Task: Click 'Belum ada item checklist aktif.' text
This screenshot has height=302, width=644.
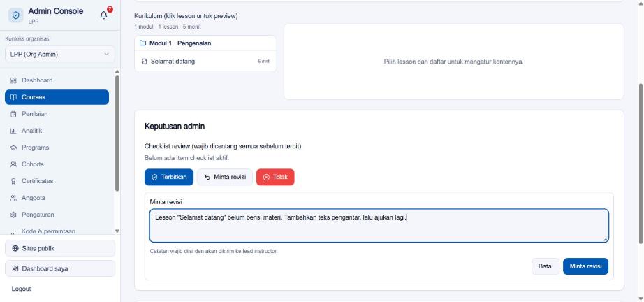Action: 187,158
